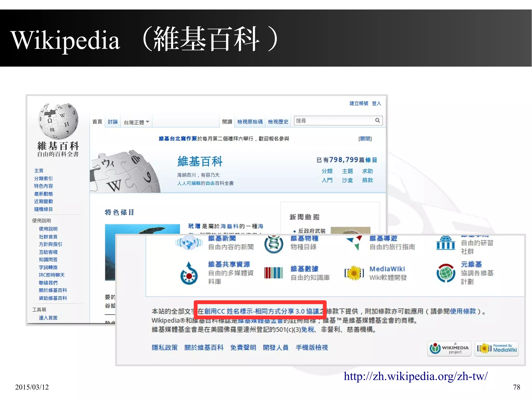Open the 維基新聞 globe icon
This screenshot has width=532, height=399.
pos(189,243)
